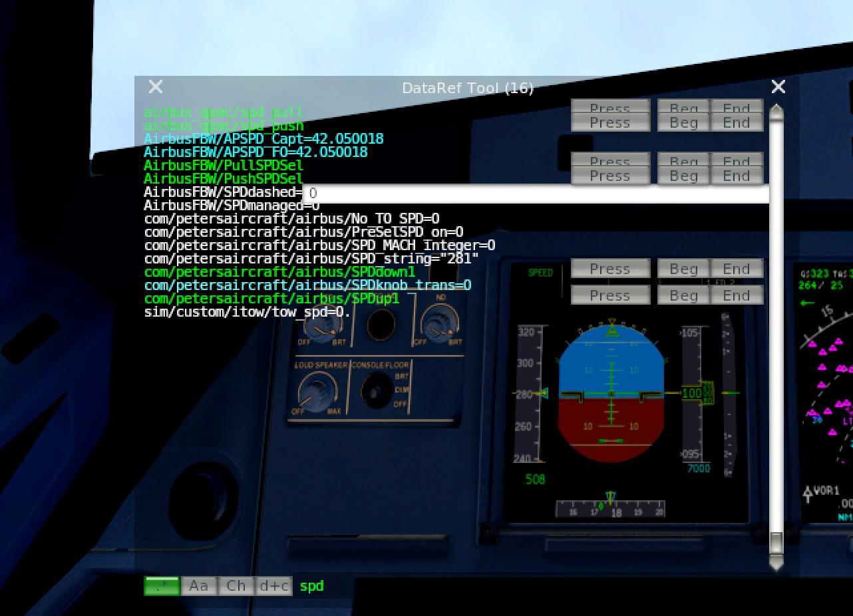
Task: Click Beg for the SPDdown1 command
Action: click(683, 269)
